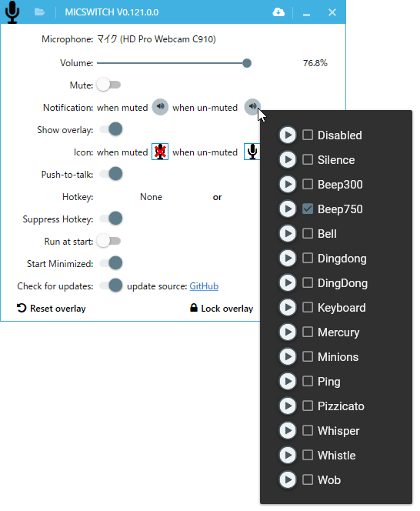Play the Disabled sound preview
This screenshot has width=420, height=511.
click(x=288, y=135)
